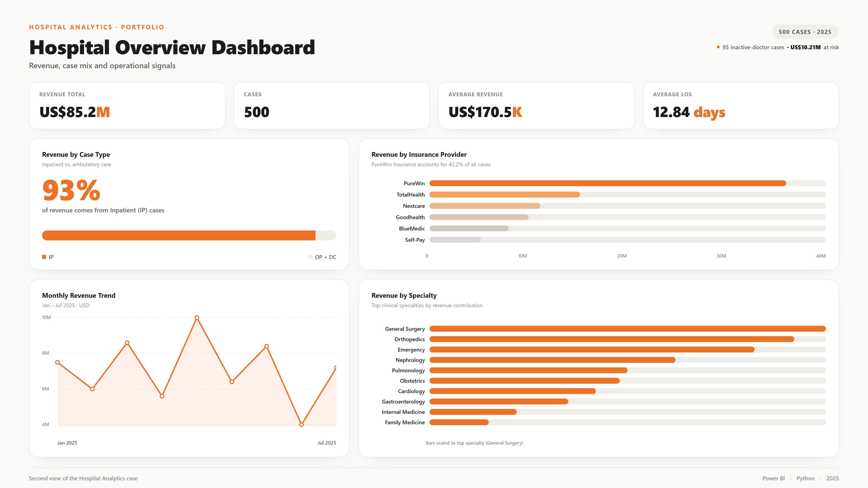Screen dimensions: 868x488
Task: Click the Pulmonology specialty bar
Action: point(528,371)
